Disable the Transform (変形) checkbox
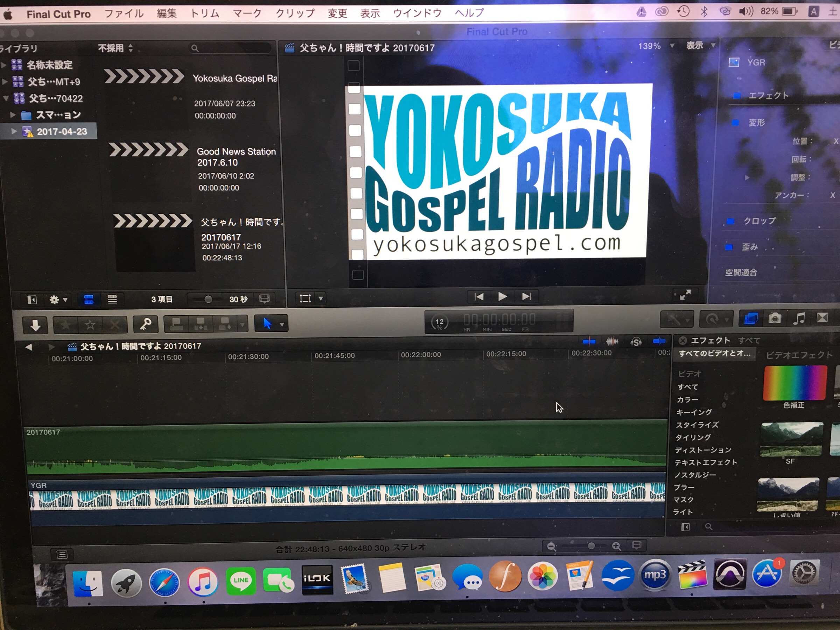 pyautogui.click(x=736, y=122)
